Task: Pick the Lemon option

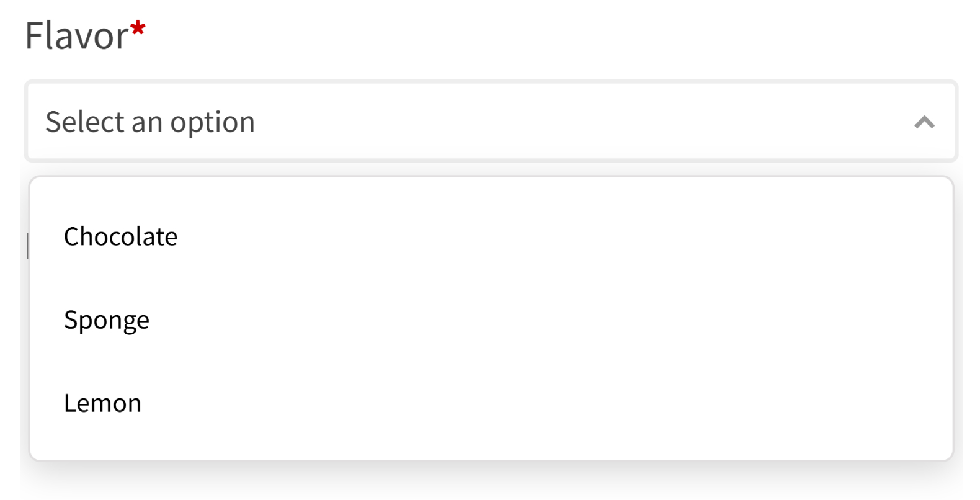Action: (x=103, y=403)
